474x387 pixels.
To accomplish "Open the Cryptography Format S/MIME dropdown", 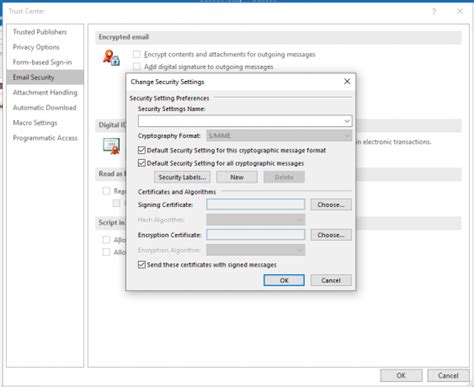I will tap(347, 136).
